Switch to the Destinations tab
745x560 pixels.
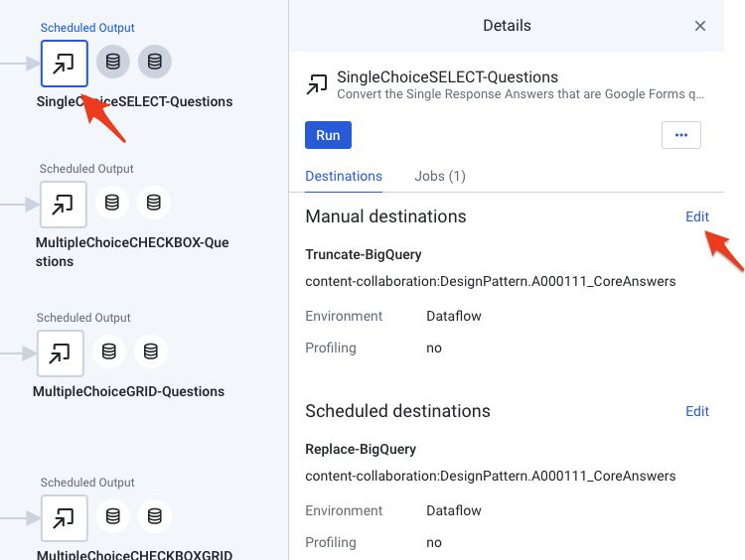[344, 176]
